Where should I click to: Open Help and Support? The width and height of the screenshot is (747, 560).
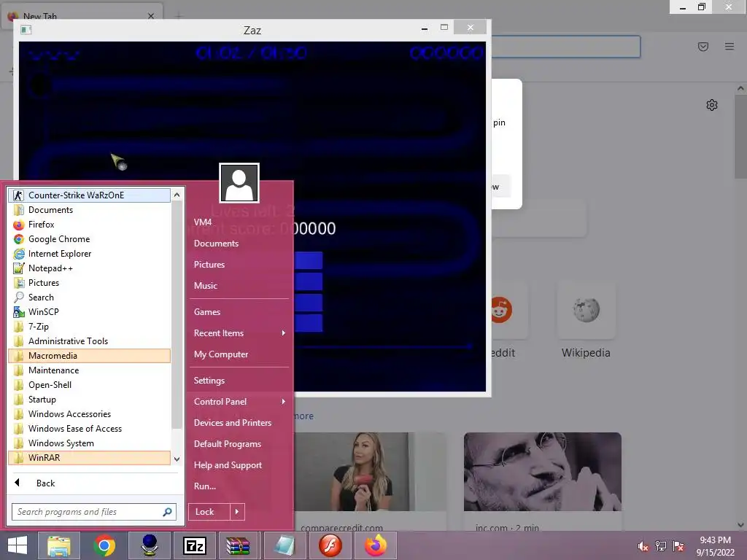click(x=239, y=465)
